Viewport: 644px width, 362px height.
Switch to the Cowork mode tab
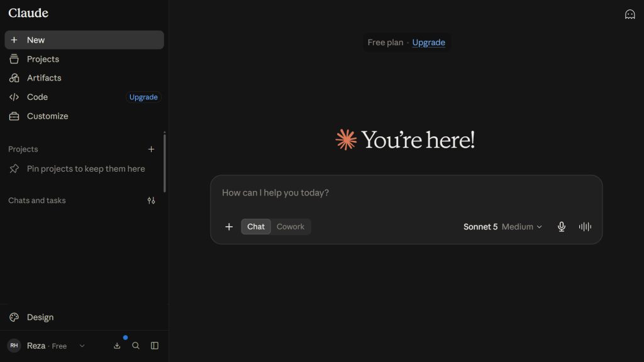pos(291,226)
